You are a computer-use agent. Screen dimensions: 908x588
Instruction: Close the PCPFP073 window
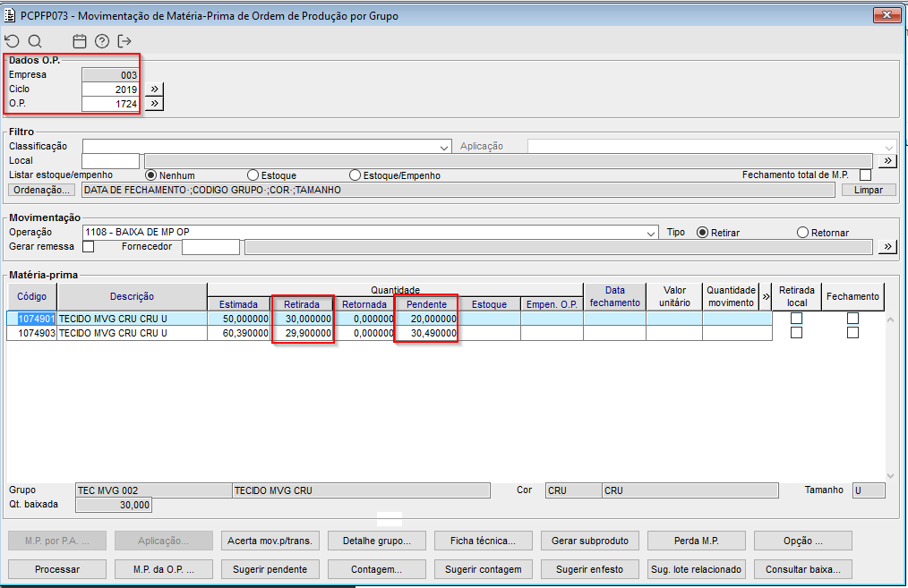pos(886,15)
